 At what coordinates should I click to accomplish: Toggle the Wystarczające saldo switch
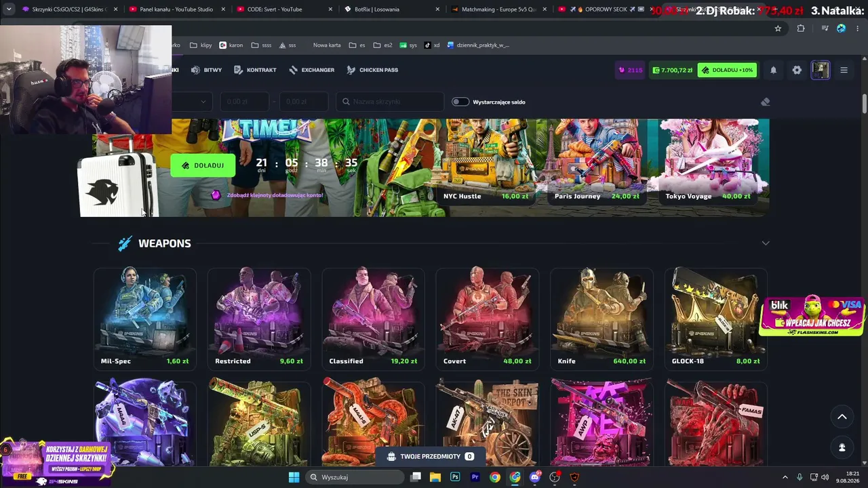[460, 102]
